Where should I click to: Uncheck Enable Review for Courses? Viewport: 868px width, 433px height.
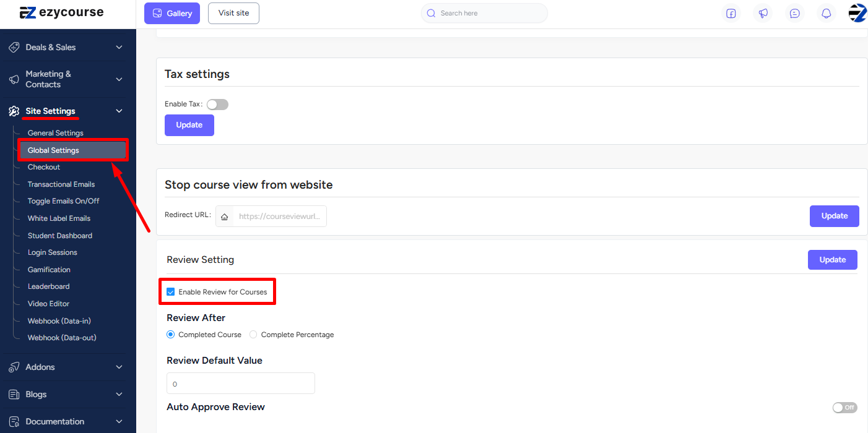point(171,292)
